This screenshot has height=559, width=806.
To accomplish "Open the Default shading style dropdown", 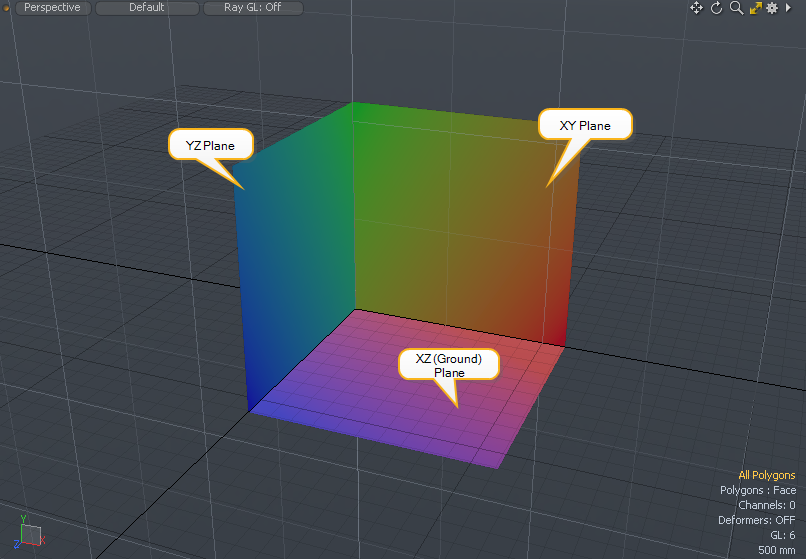I will coord(146,8).
